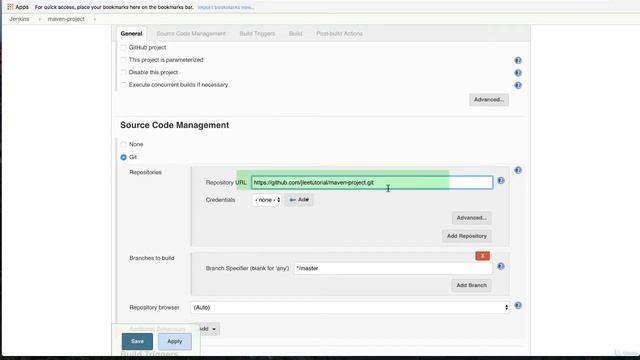The height and width of the screenshot is (360, 640).
Task: Switch to General tab
Action: pos(131,33)
